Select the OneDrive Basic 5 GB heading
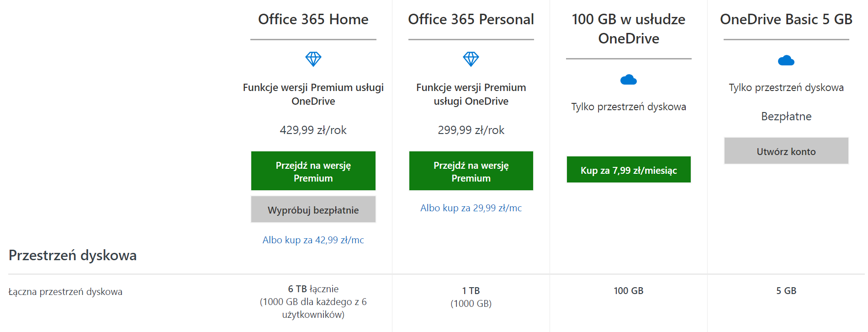The height and width of the screenshot is (332, 868). (786, 19)
